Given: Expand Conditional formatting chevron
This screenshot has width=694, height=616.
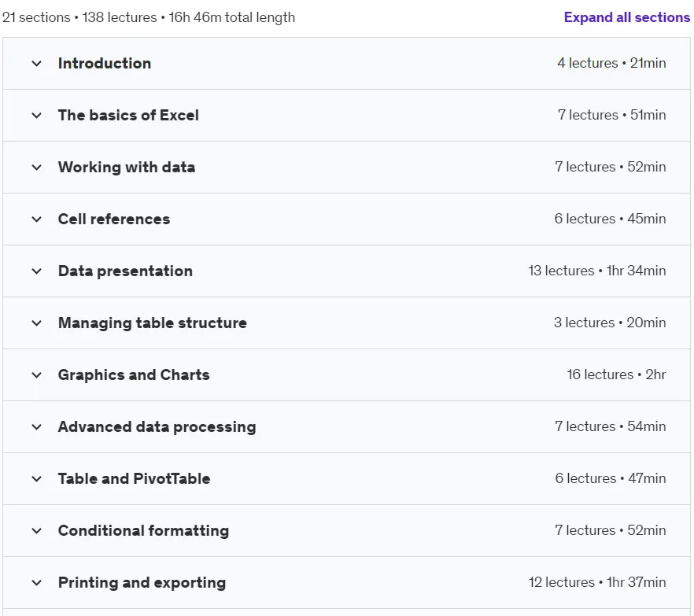Looking at the screenshot, I should coord(37,530).
